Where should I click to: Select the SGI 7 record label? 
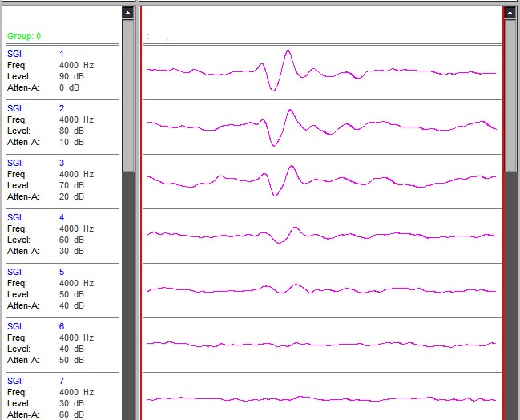click(x=16, y=381)
